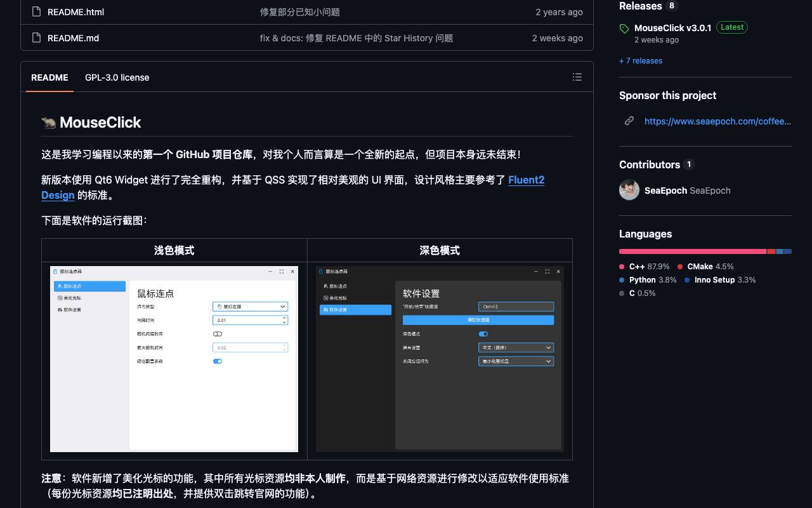Select 软件设置 in the light screenshot sidebar
Viewport: 812px width, 508px height.
coord(89,310)
